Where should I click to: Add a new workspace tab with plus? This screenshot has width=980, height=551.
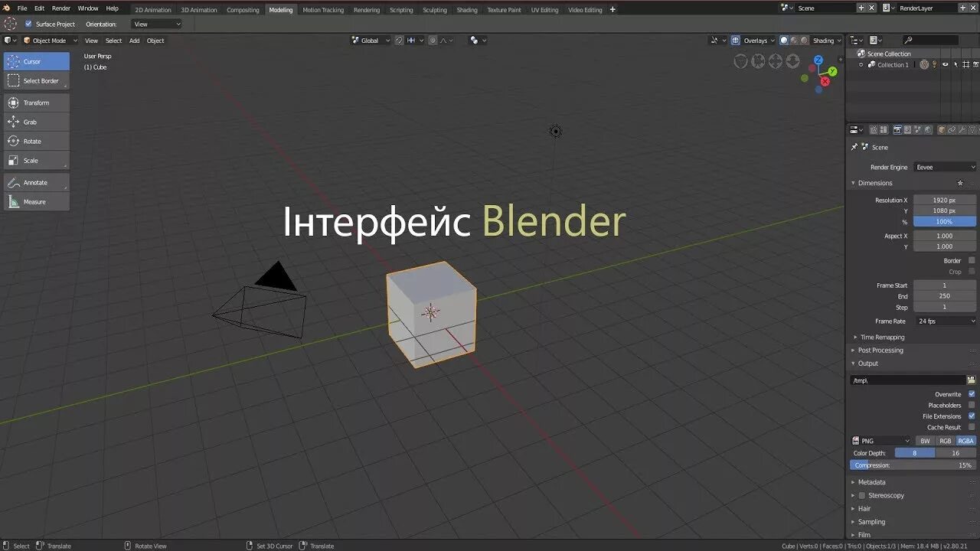(612, 9)
